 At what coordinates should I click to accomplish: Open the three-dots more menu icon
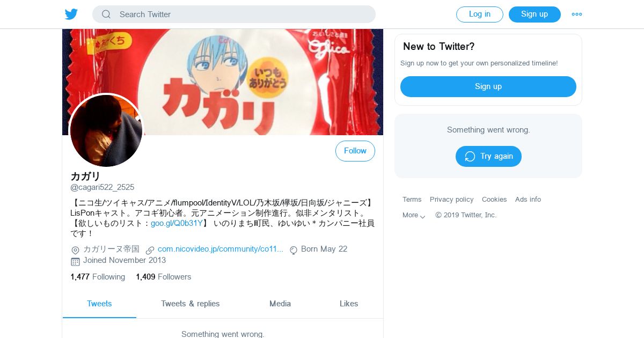click(x=577, y=14)
